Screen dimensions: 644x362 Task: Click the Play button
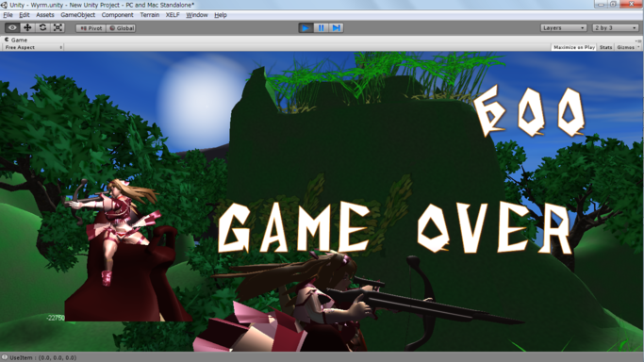(x=305, y=28)
